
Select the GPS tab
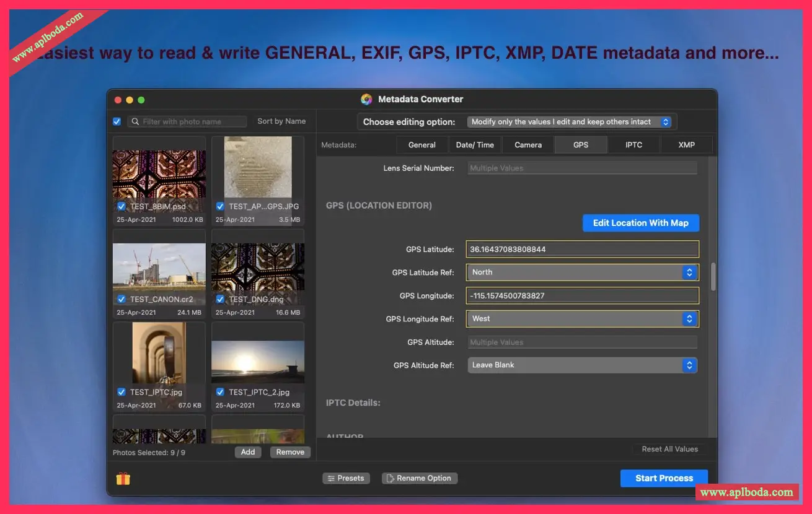click(x=581, y=145)
